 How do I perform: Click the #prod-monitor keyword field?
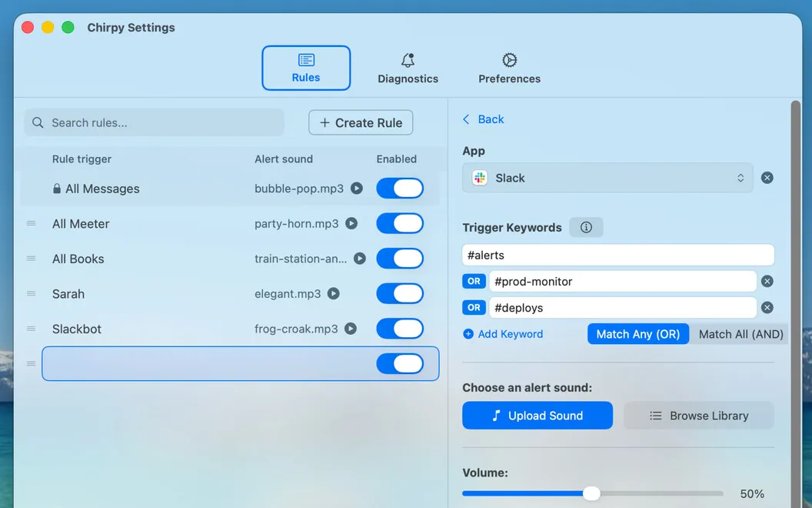623,281
